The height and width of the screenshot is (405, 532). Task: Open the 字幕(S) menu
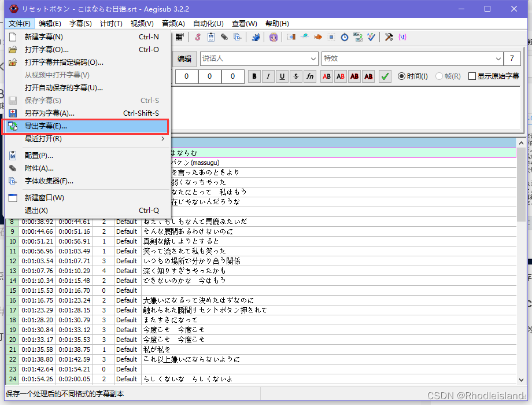pos(80,23)
